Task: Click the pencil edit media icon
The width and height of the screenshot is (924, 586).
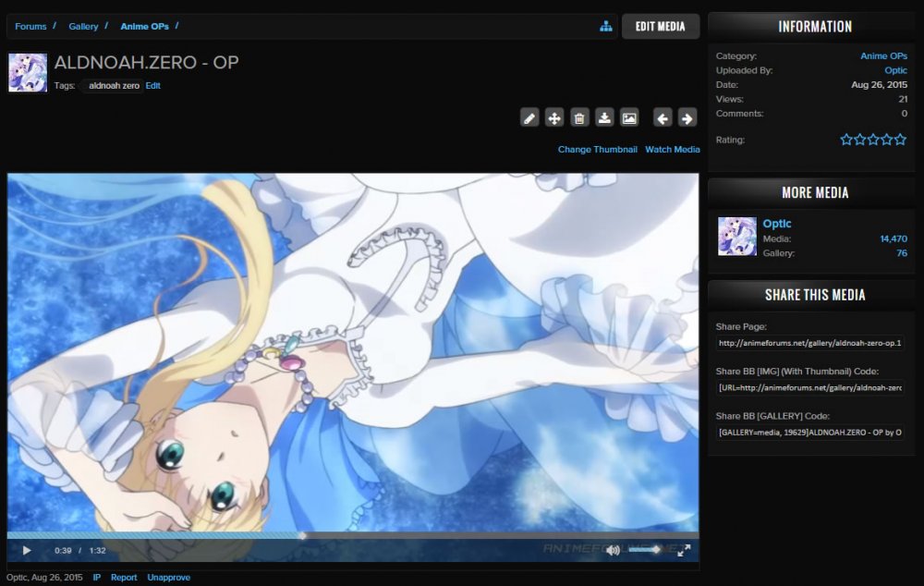Action: pos(529,118)
